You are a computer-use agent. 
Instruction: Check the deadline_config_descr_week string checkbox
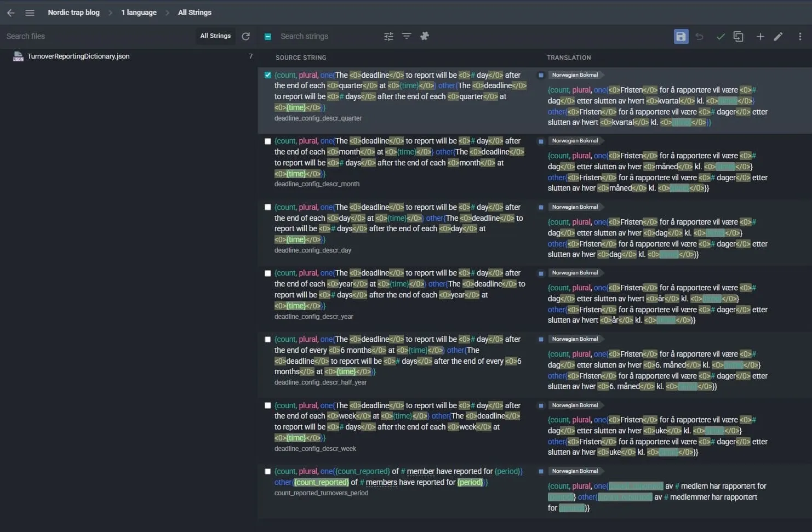(268, 405)
